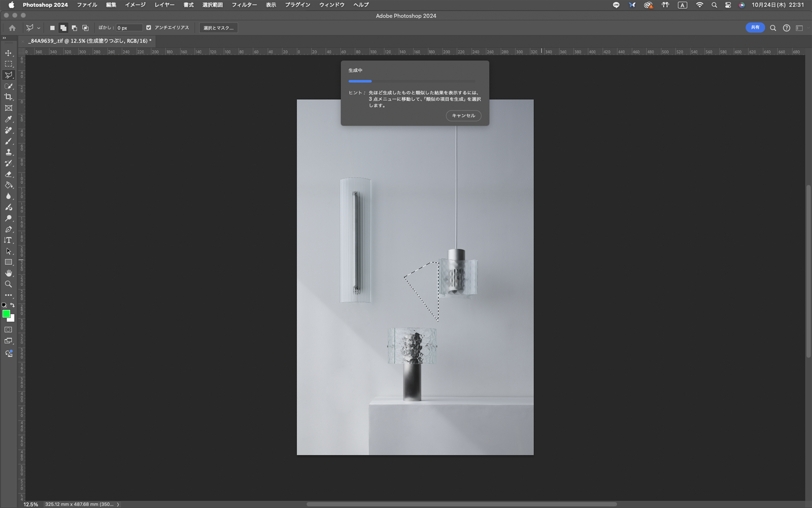Swap foreground and background colors

tap(13, 305)
